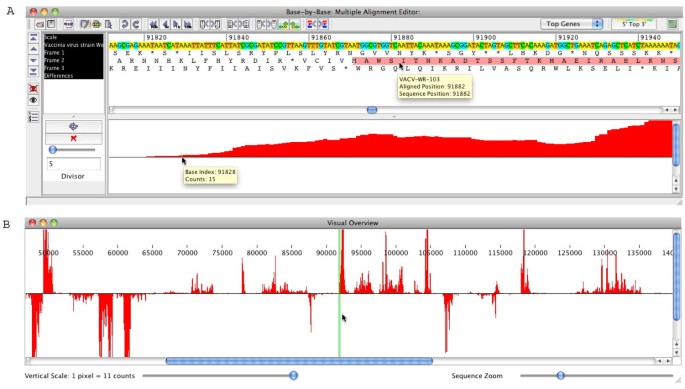
Task: Select the Vaccinia virus strain row
Action: tap(73, 45)
